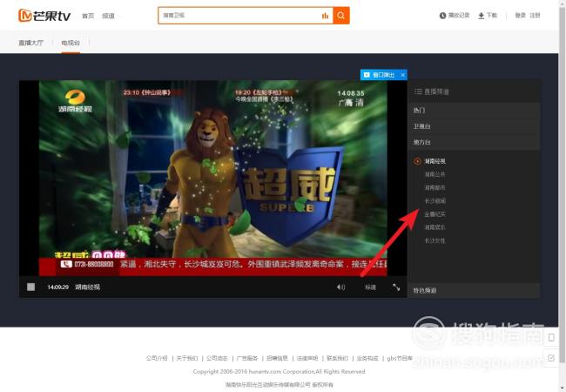Image resolution: width=566 pixels, height=392 pixels.
Task: Click the 直播频道 list icon in sidebar header
Action: pos(418,91)
